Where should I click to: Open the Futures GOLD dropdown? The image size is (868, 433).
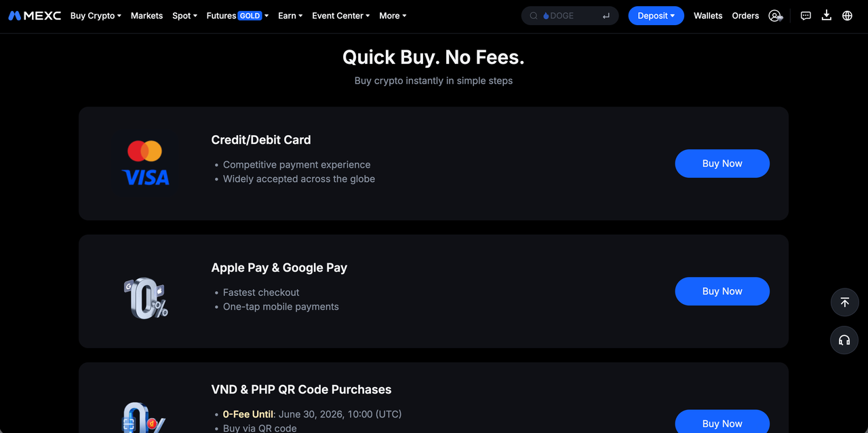point(237,16)
